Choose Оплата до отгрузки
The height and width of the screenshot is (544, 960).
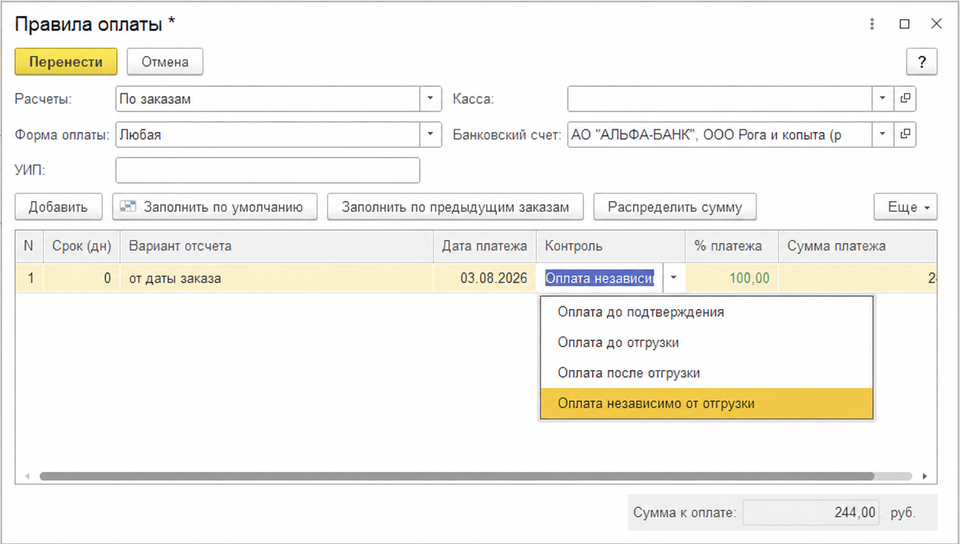click(x=707, y=343)
